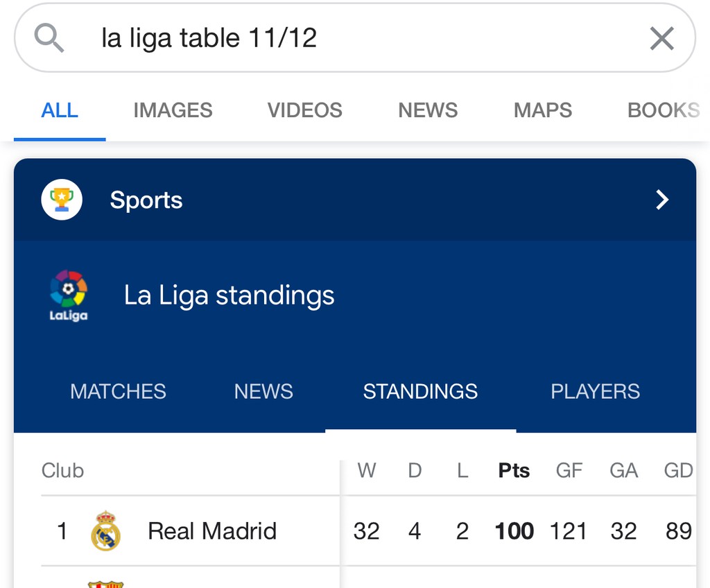Viewport: 710px width, 588px height.
Task: Click the Sports trophy icon
Action: 62,200
